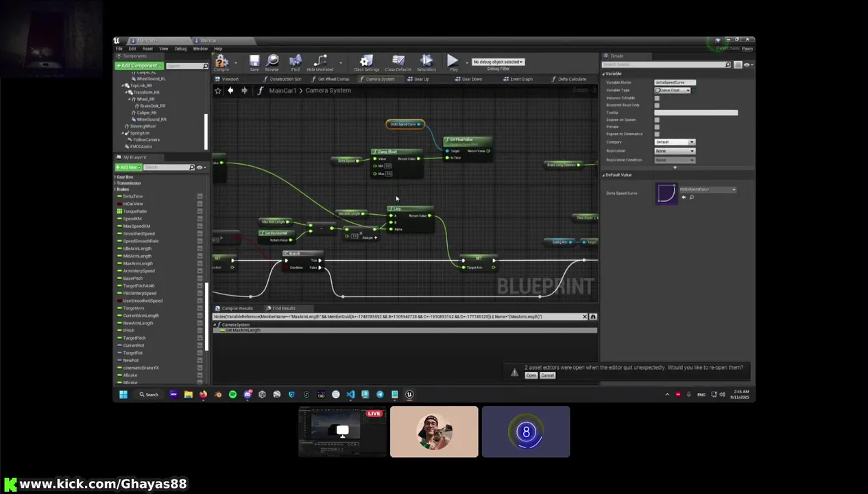Open the debug object selection dropdown
Image resolution: width=868 pixels, height=494 pixels.
click(x=498, y=62)
